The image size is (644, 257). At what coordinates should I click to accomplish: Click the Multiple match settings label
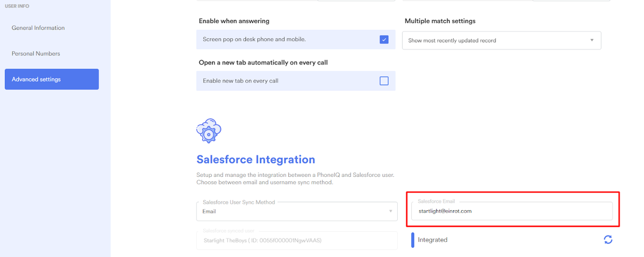point(440,21)
